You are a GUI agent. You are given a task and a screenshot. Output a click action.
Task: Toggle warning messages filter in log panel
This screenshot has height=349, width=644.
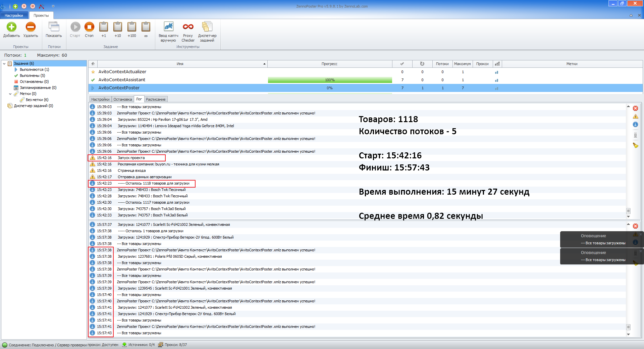tap(635, 116)
